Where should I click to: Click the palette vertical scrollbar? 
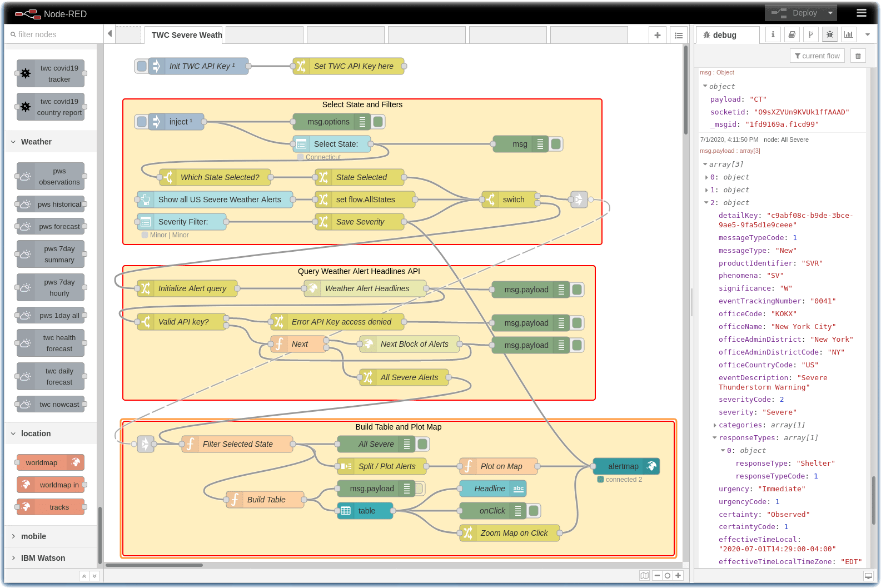[x=100, y=535]
